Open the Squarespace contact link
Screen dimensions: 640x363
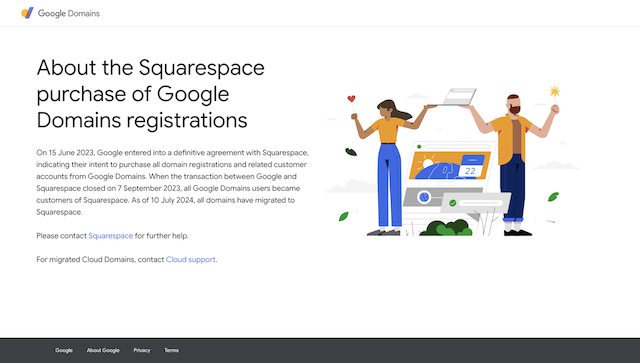111,236
